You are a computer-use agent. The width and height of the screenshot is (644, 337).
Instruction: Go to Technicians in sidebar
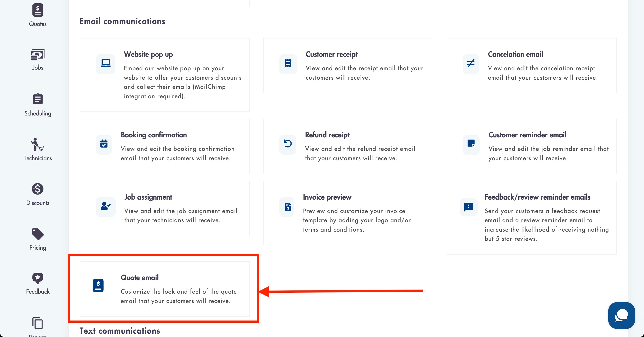click(38, 145)
